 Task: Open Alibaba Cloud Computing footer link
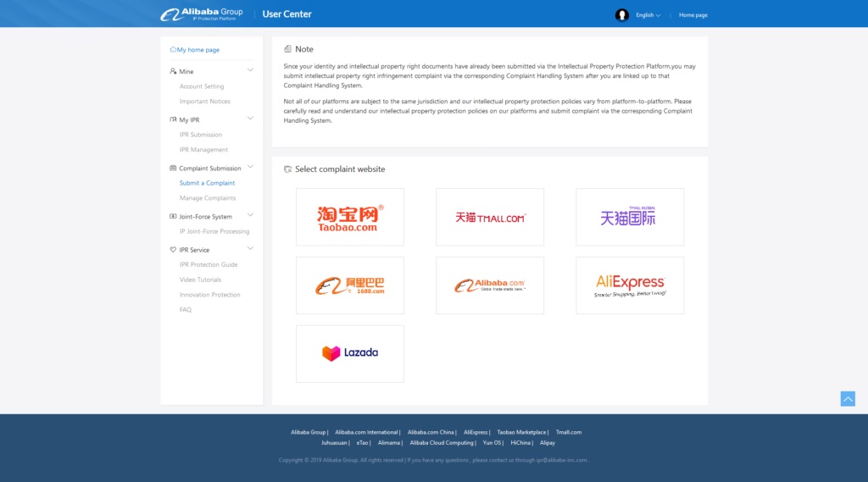(x=442, y=443)
